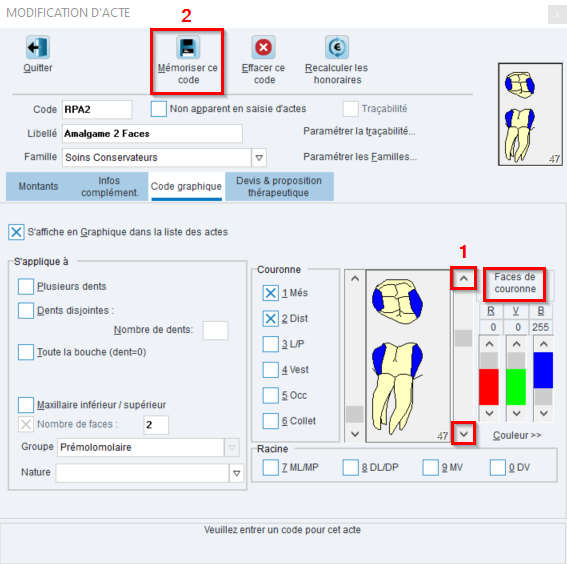The image size is (567, 564).
Task: Enable Dents disjointes checkbox
Action: click(26, 311)
